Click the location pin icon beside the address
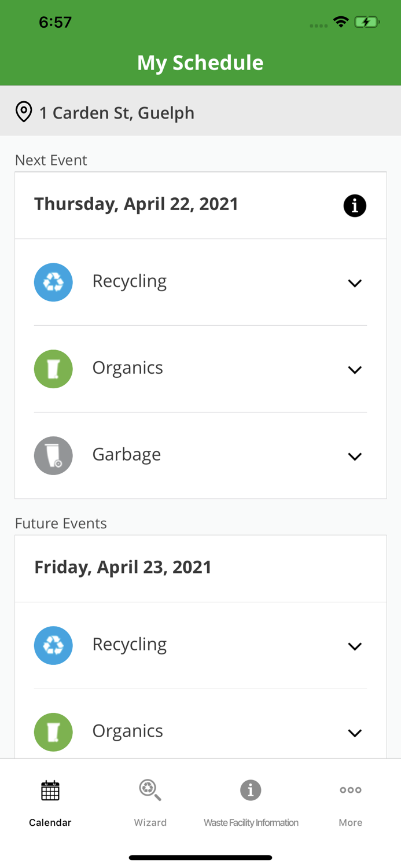 (x=24, y=111)
